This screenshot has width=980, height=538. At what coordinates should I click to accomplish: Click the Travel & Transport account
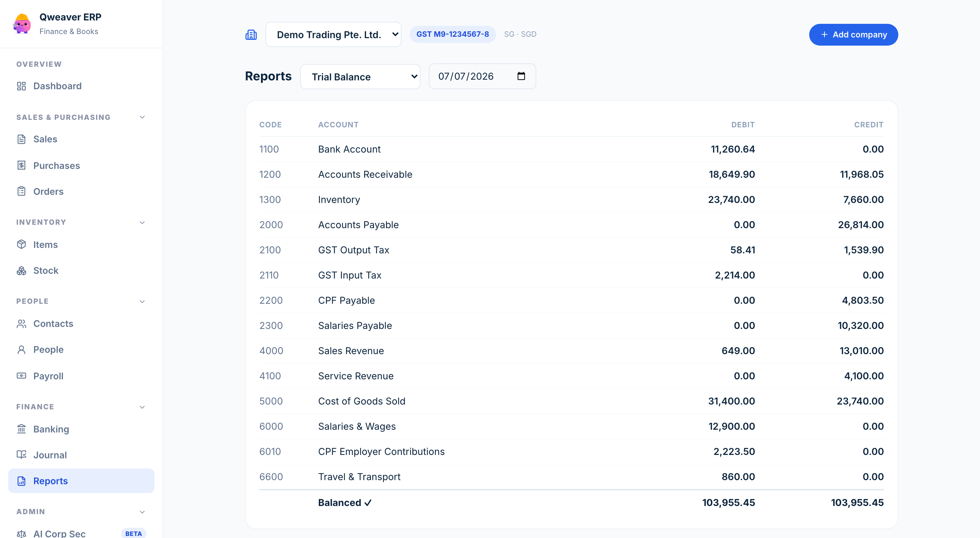[359, 477]
